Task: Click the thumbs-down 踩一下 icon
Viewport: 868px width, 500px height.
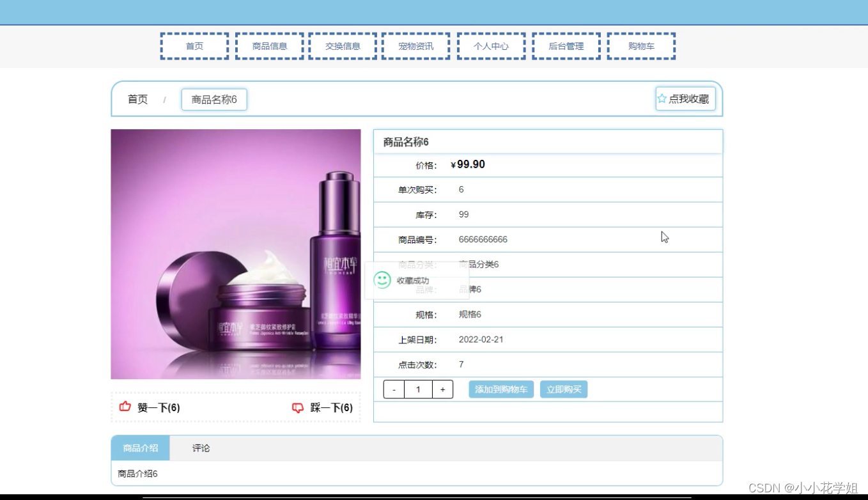Action: (x=297, y=407)
